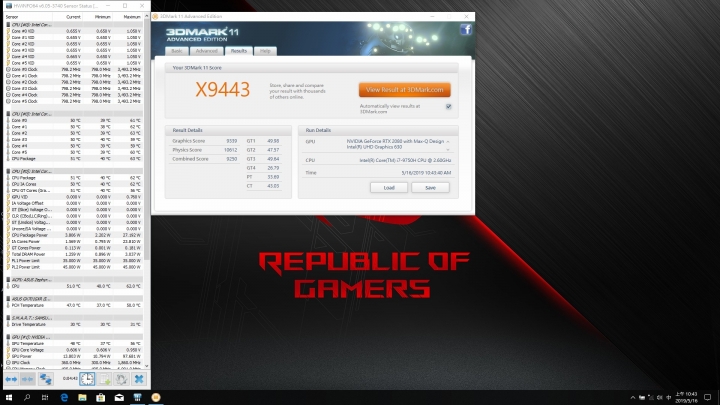The width and height of the screenshot is (720, 405).
Task: Click the Graphics Score row in Result Details
Action: tap(204, 141)
